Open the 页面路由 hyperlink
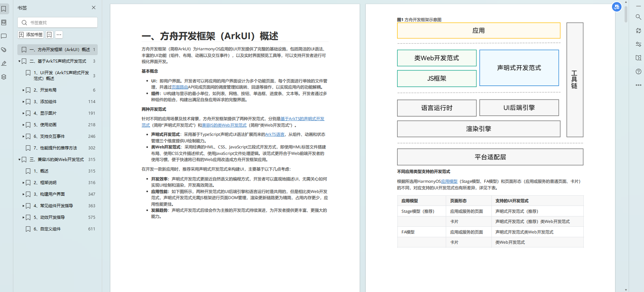Viewport: 644px width, 292px height. [180, 87]
